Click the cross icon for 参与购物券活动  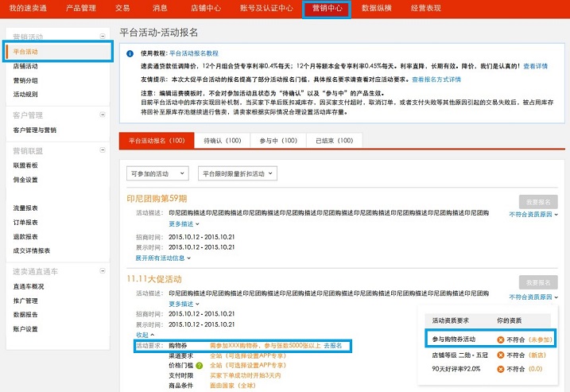click(x=501, y=340)
